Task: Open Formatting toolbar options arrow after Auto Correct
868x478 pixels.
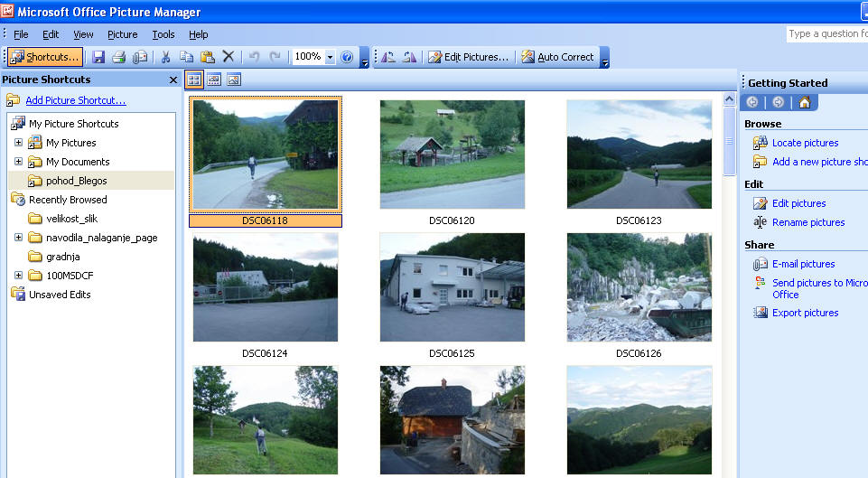Action: 604,58
